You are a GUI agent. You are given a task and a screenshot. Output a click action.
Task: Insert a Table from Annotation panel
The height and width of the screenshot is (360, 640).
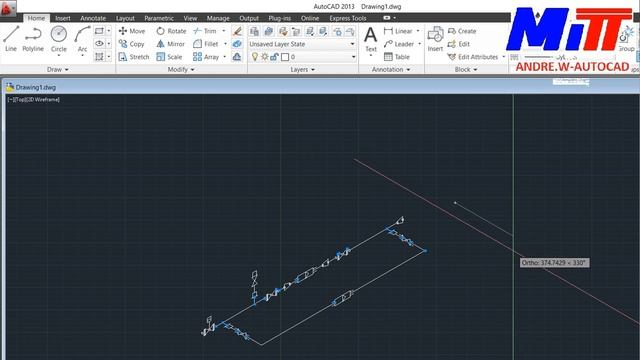tap(397, 57)
